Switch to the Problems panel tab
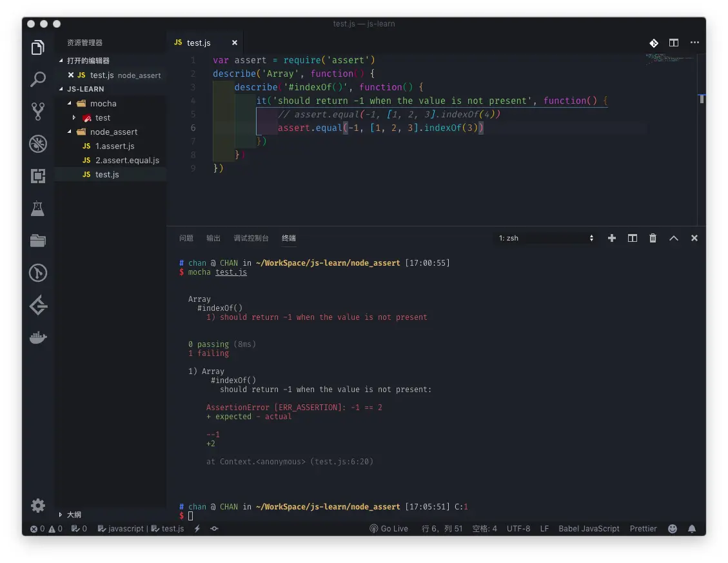 (x=186, y=238)
